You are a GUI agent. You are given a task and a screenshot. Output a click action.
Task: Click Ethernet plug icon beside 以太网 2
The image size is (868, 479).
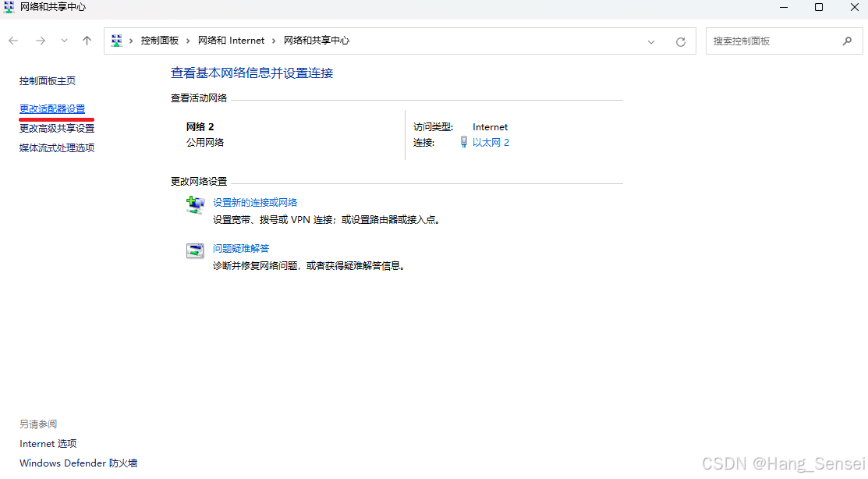pos(464,142)
